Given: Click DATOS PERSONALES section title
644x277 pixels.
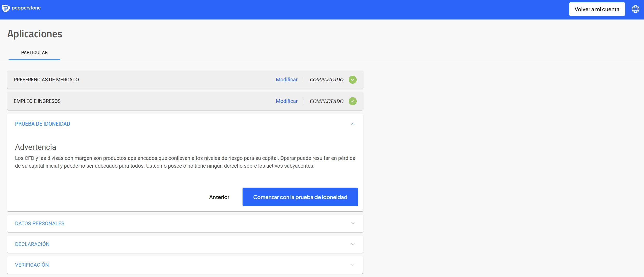Looking at the screenshot, I should (40, 223).
